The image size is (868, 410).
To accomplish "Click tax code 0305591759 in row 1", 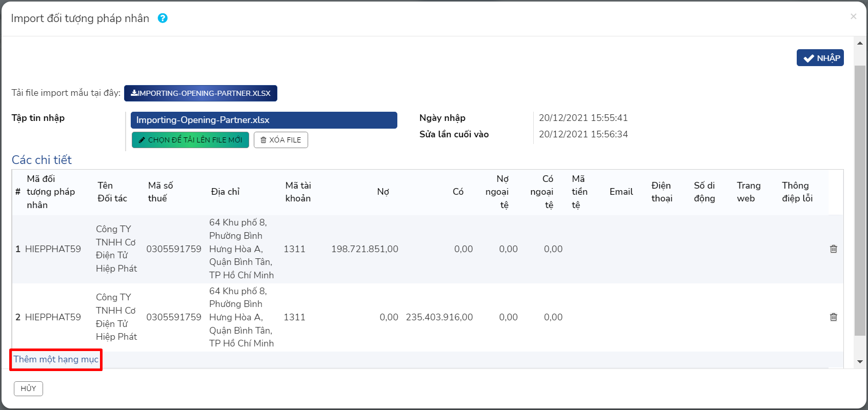I will [x=174, y=249].
